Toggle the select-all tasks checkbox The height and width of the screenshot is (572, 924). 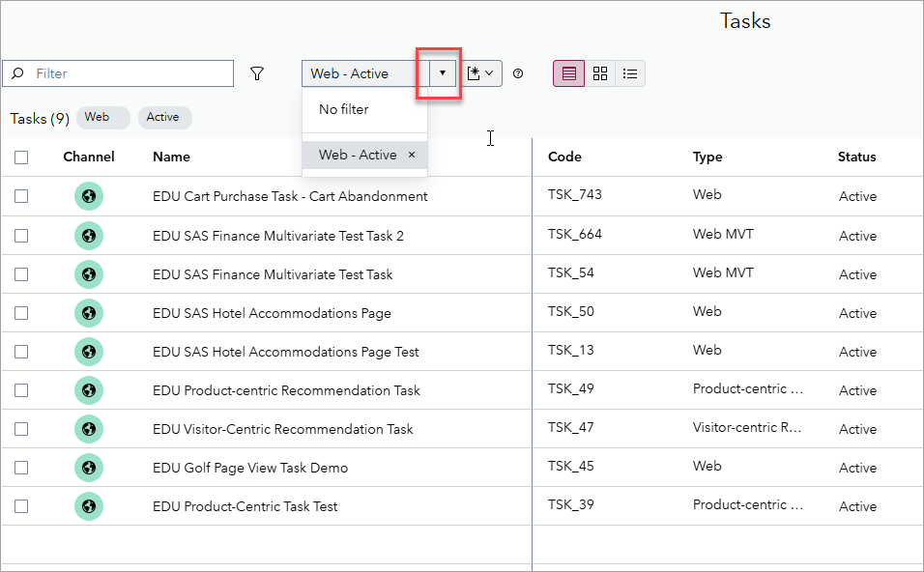21,157
